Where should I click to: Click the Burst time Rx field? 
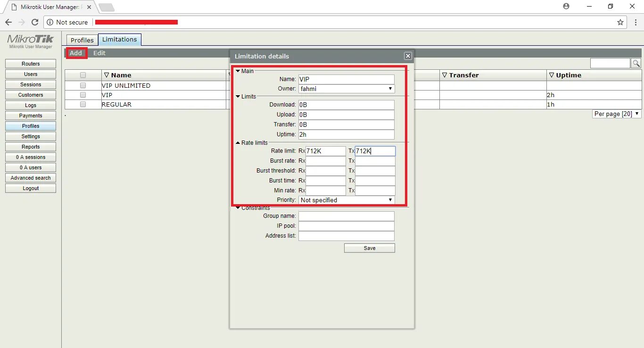[x=326, y=181]
